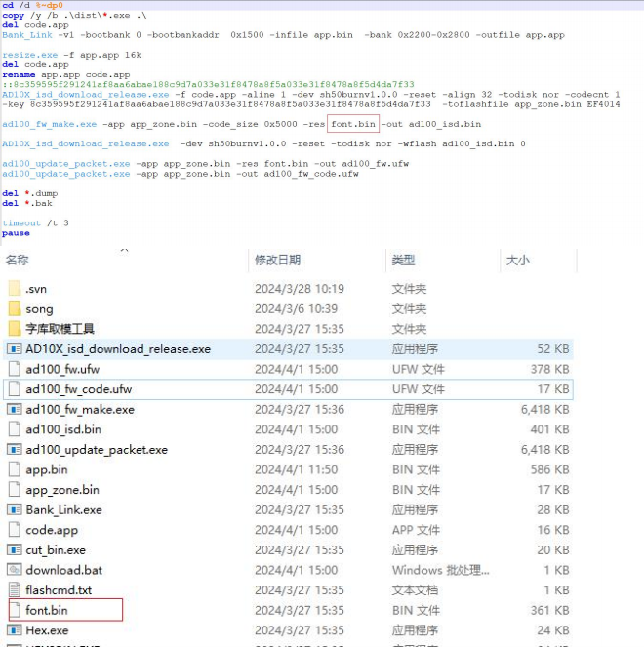Screen dimensions: 644x647
Task: Click the app_zone.bin file icon
Action: coord(15,489)
